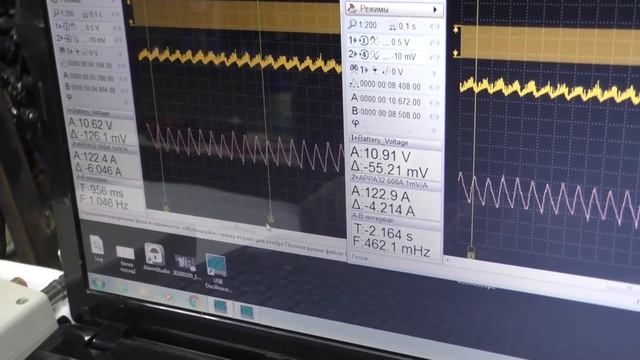Click T:-2.164 s interval readout
The height and width of the screenshot is (360, 640).
pos(383,232)
